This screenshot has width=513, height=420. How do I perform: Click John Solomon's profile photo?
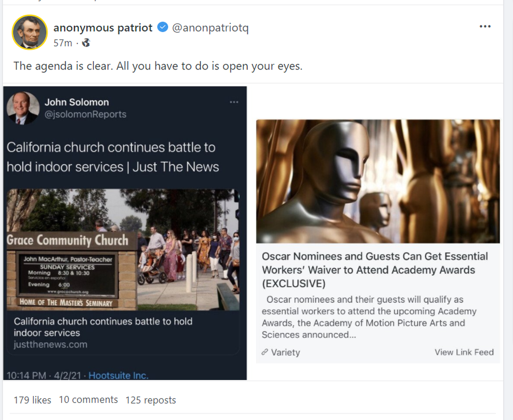[x=23, y=108]
